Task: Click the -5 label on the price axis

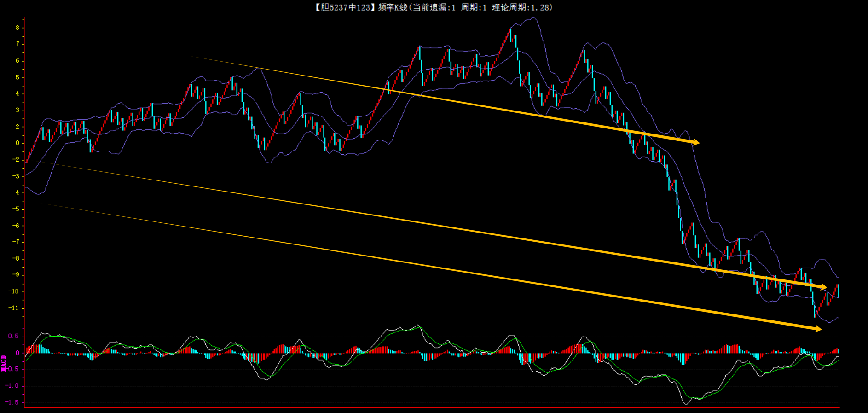Action: (16, 209)
